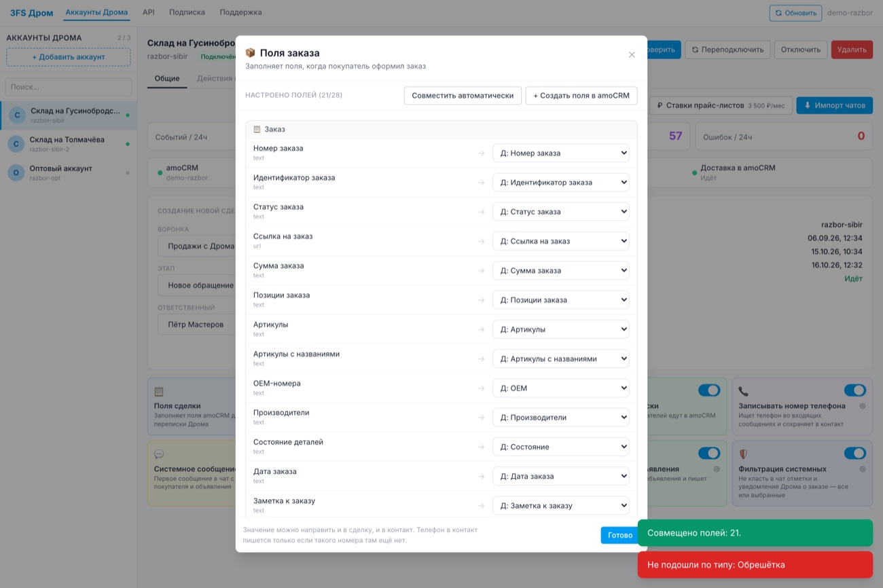
Task: Click the download arrow icon in Импорт чатов
Action: 808,105
